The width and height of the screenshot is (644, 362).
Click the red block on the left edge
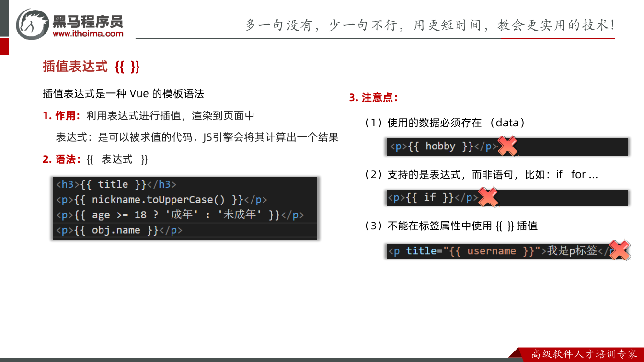click(x=4, y=45)
